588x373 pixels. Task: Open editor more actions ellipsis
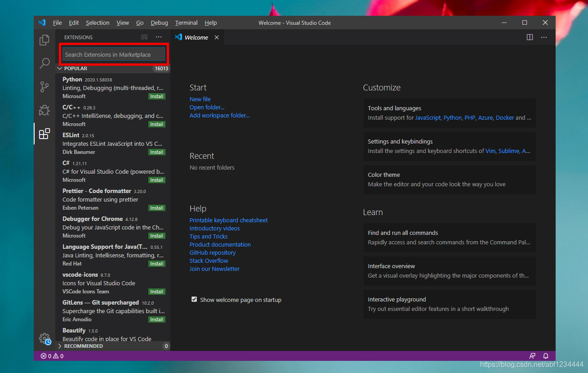pos(544,37)
